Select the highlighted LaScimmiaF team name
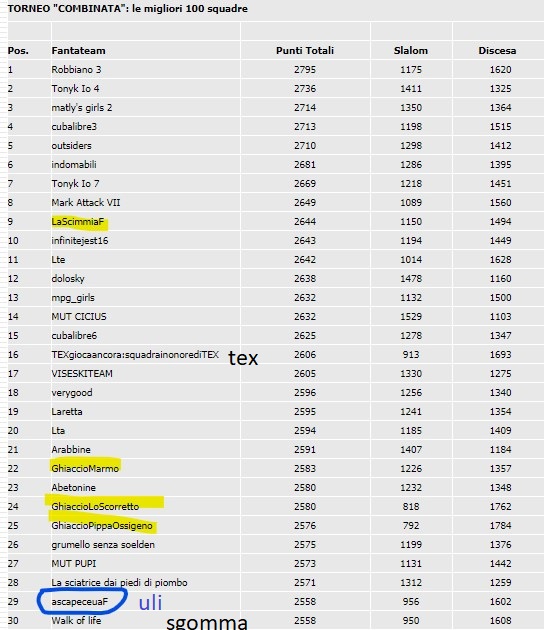The height and width of the screenshot is (630, 544). pyautogui.click(x=78, y=222)
